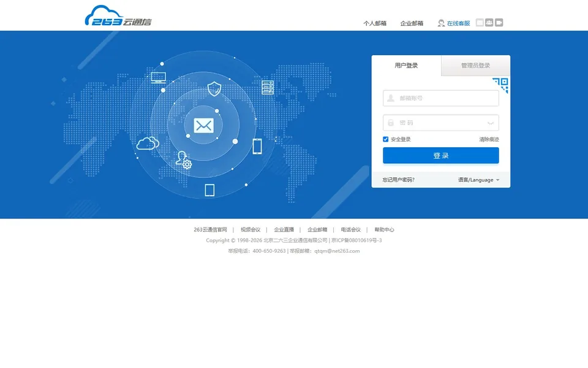Show password via the eye icon
The height and width of the screenshot is (368, 588).
pyautogui.click(x=491, y=123)
